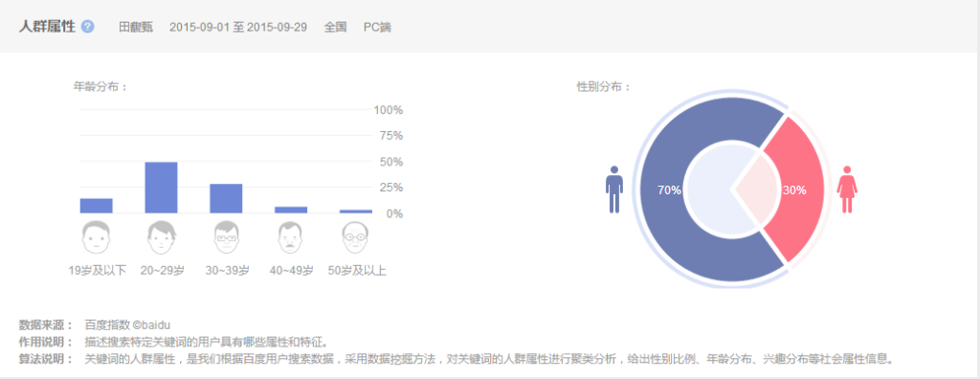Click the 30% female segment of the donut chart
Viewport: 980px width, 379px height.
794,190
